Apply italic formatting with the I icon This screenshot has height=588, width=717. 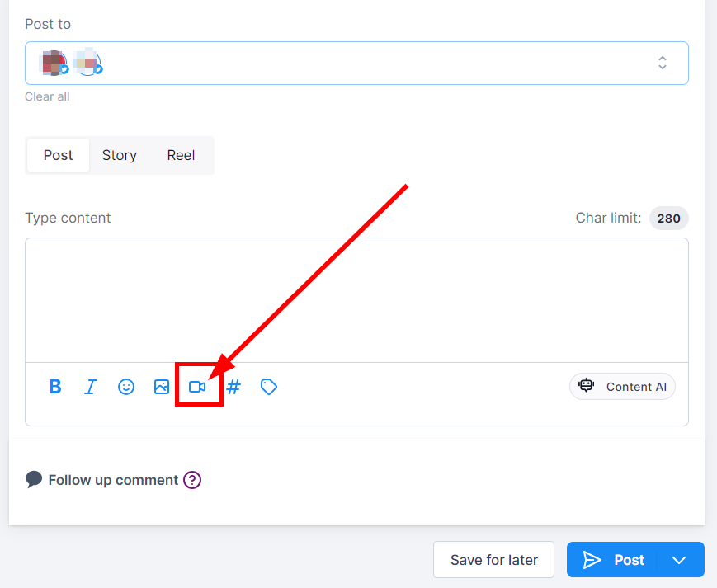pos(91,387)
